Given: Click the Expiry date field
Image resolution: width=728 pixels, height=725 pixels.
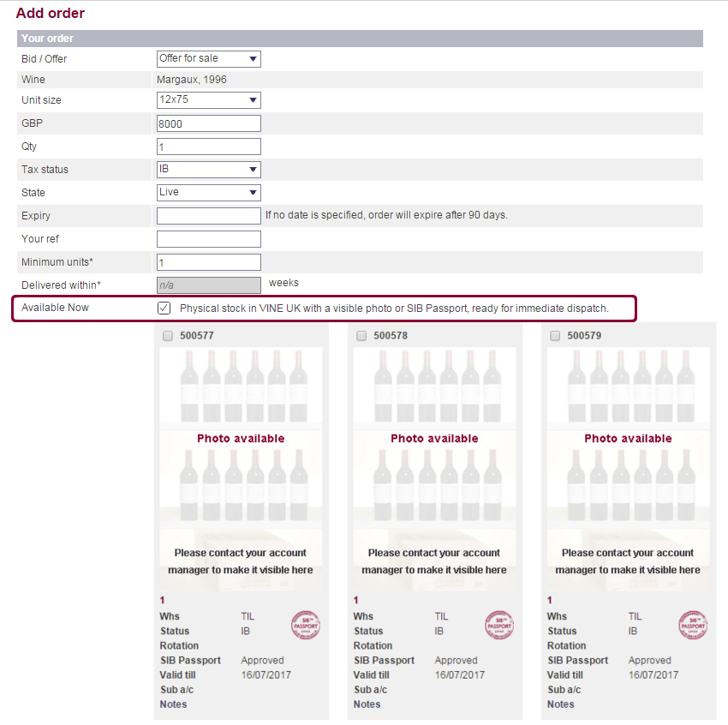Looking at the screenshot, I should click(x=208, y=216).
